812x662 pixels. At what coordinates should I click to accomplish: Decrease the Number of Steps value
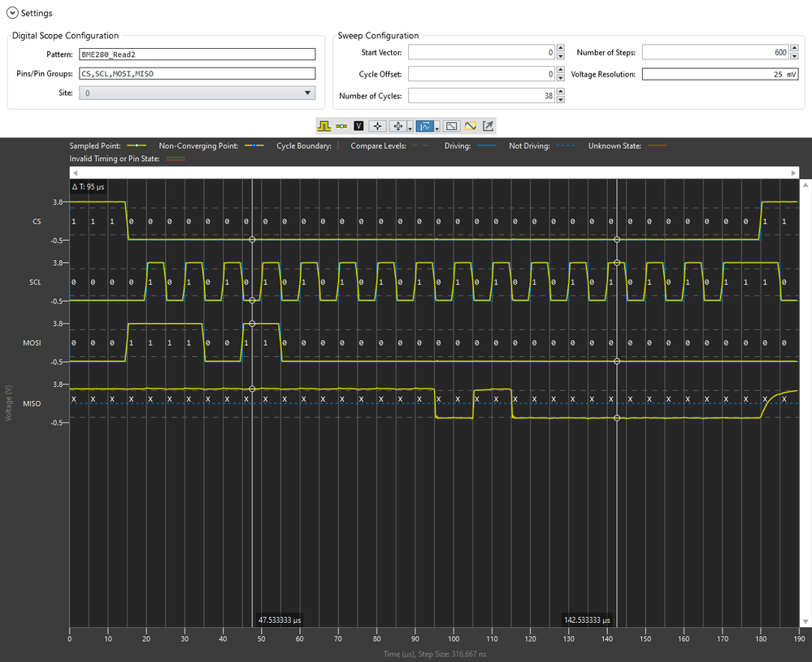794,56
